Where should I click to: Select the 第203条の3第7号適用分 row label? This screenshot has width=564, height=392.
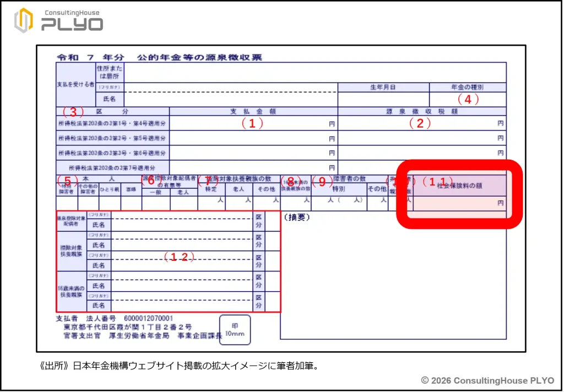[x=112, y=167]
